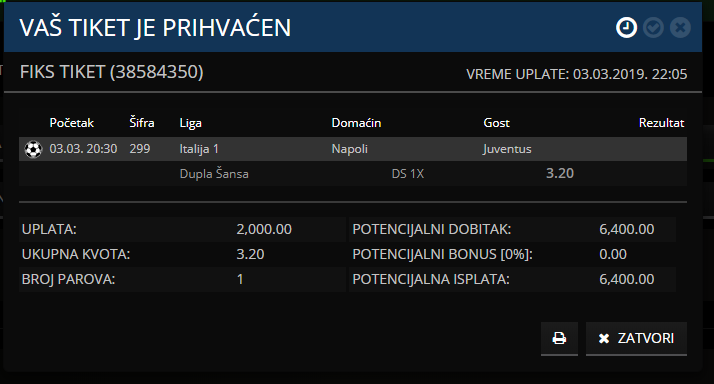Click the Rezultat column header
714x384 pixels.
(x=661, y=123)
